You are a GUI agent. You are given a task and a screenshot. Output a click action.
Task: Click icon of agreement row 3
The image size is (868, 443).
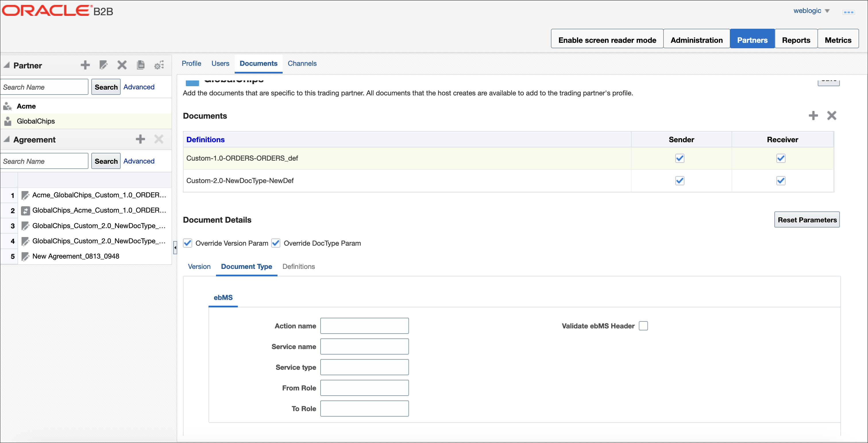pyautogui.click(x=25, y=226)
